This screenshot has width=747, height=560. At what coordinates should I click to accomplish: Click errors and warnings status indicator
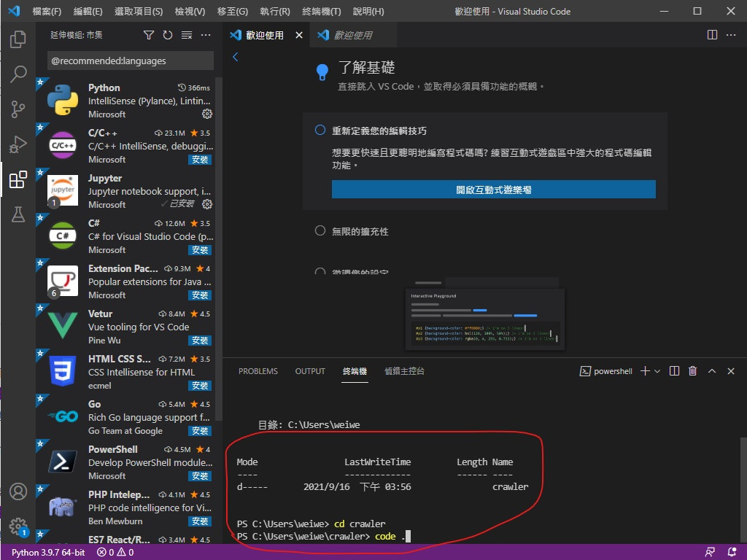[x=115, y=553]
